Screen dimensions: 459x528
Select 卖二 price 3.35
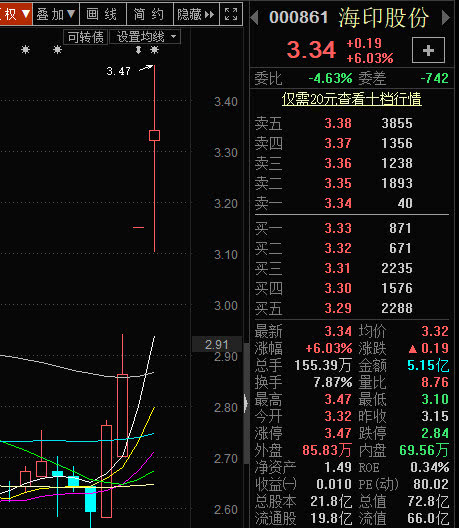coord(338,183)
